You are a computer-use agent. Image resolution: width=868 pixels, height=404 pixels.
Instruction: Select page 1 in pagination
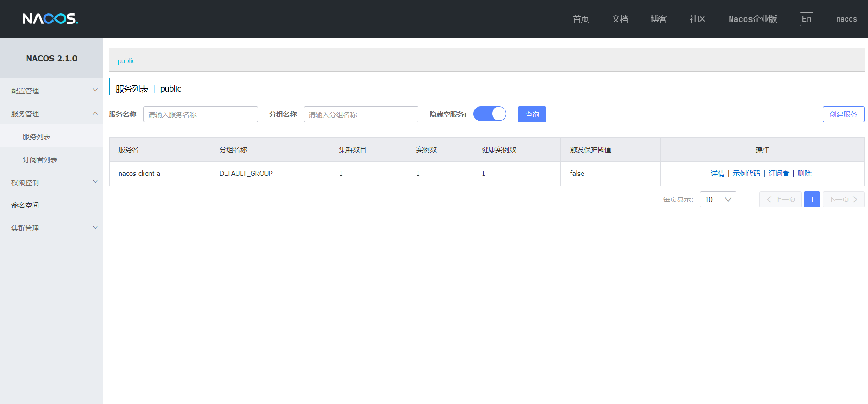point(812,200)
